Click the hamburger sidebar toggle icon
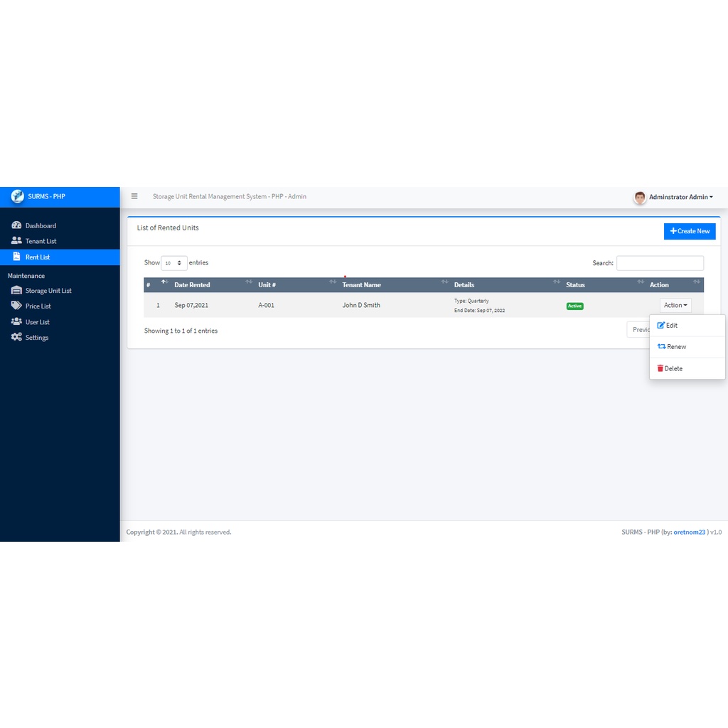Image resolution: width=728 pixels, height=728 pixels. (134, 196)
